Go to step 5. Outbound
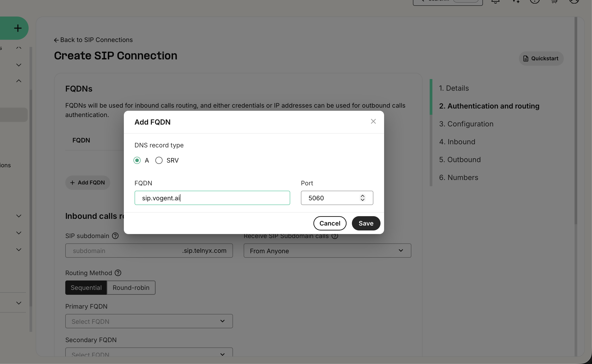The width and height of the screenshot is (592, 364). 460,160
